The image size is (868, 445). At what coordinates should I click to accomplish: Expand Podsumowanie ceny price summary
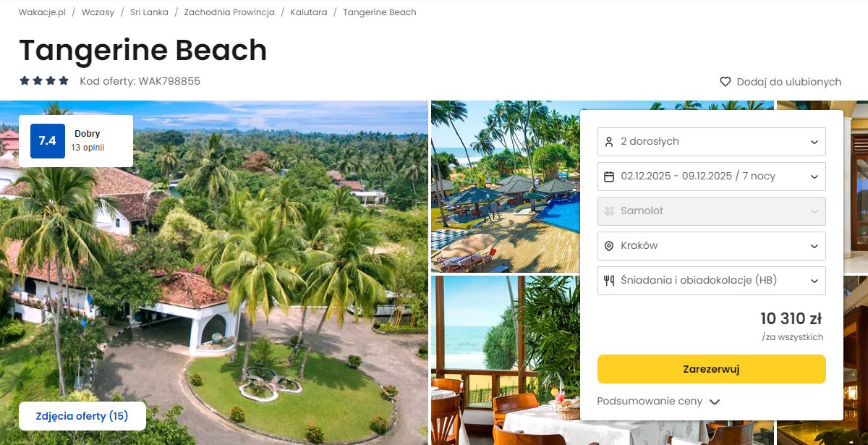(x=658, y=402)
